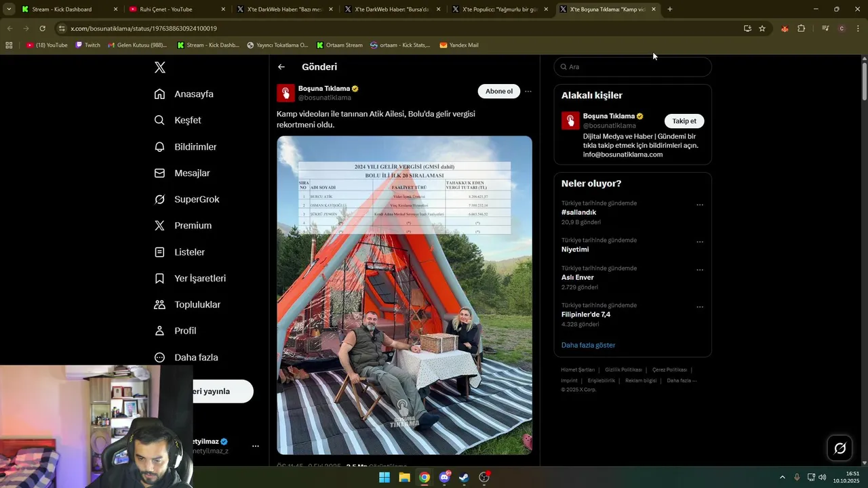The image size is (868, 488).
Task: Click Daha fazla göster link
Action: pos(588,345)
